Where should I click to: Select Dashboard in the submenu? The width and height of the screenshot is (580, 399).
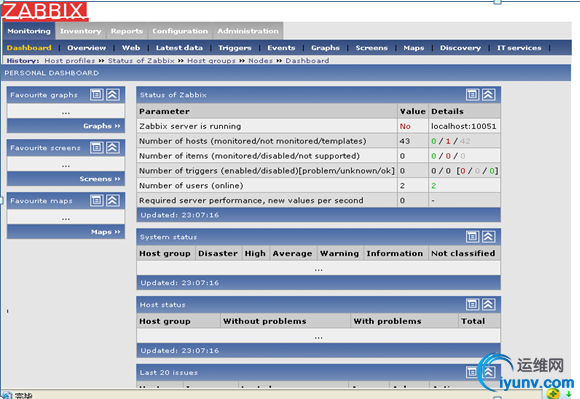coord(29,48)
